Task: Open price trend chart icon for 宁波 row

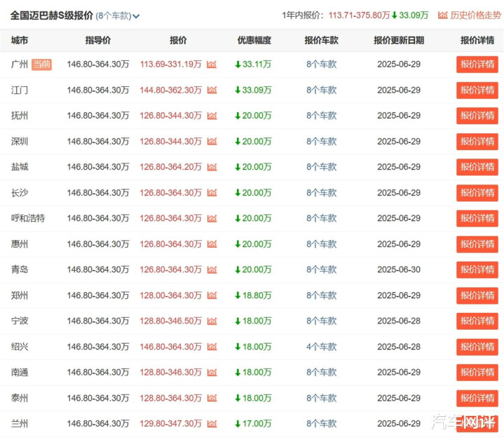Action: pyautogui.click(x=212, y=321)
